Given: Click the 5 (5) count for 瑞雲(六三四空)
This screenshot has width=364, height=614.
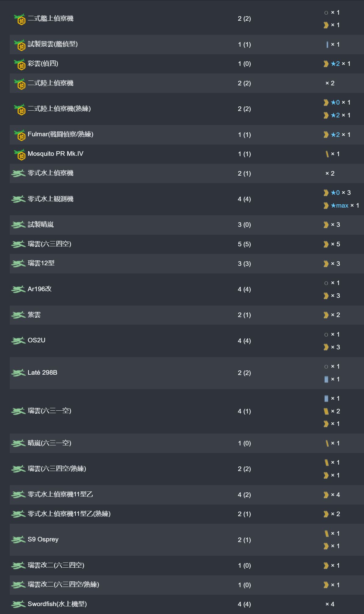Looking at the screenshot, I should [244, 244].
